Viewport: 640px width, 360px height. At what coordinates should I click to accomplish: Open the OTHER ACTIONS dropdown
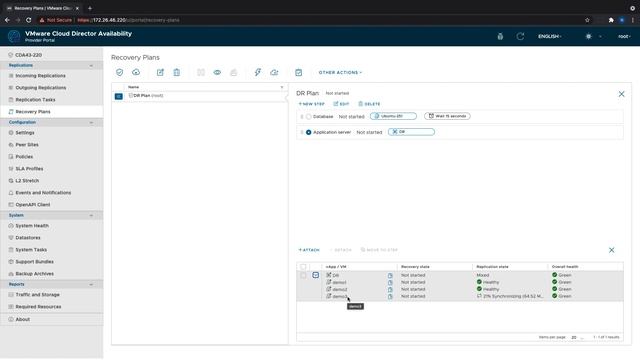click(340, 72)
